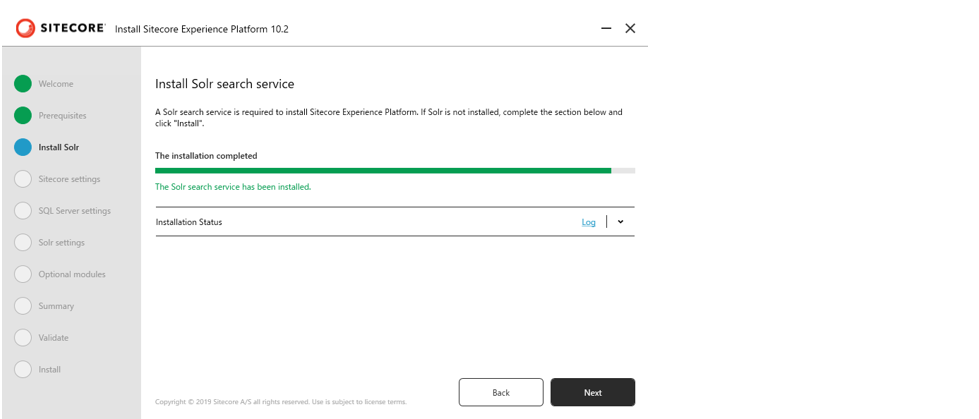Click the Sitecore settings step circle

click(22, 179)
